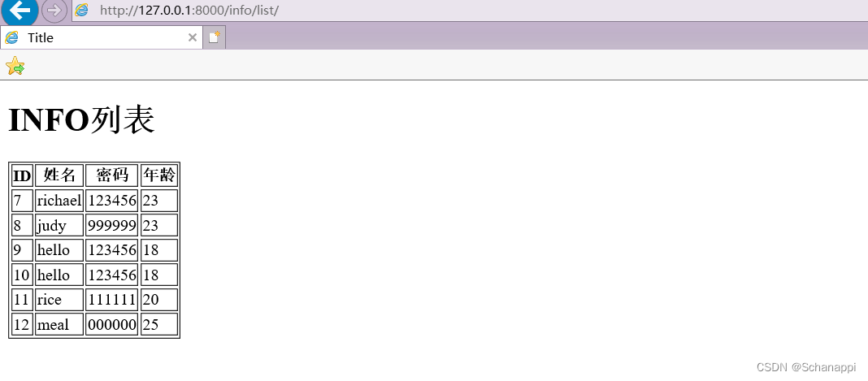Image resolution: width=868 pixels, height=381 pixels.
Task: Click the forward navigation arrow
Action: tap(54, 11)
